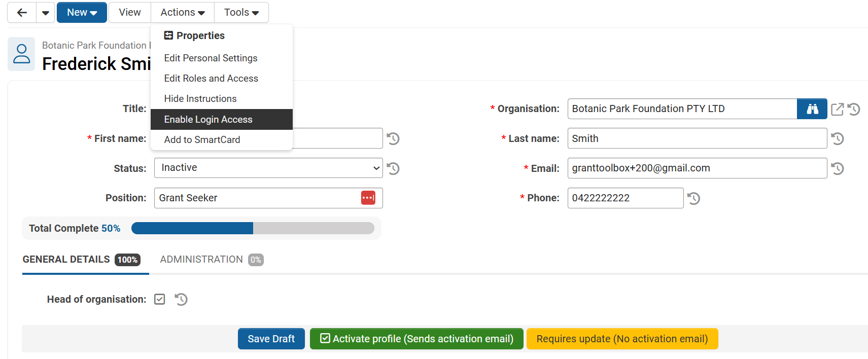The width and height of the screenshot is (868, 359).
Task: Open the Status dropdown showing Inactive
Action: pyautogui.click(x=268, y=168)
